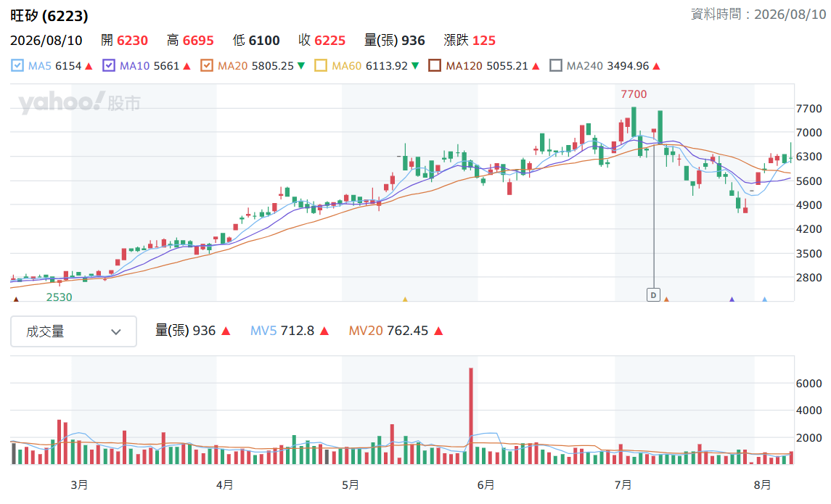The height and width of the screenshot is (504, 831).
Task: Click the tallest red volume bar in late May
Action: tap(470, 416)
